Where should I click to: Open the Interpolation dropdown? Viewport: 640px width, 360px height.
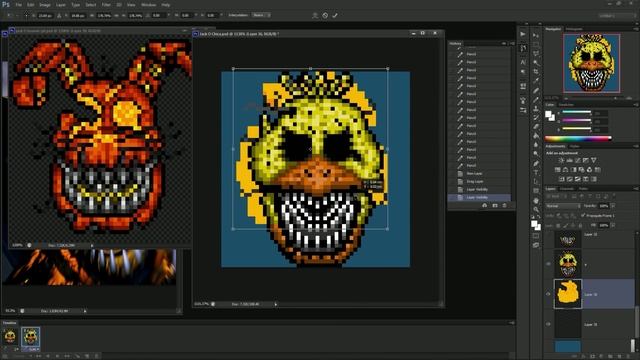[261, 15]
